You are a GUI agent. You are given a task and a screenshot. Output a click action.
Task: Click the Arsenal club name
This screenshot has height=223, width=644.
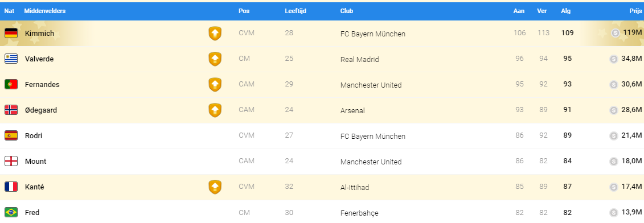pyautogui.click(x=352, y=110)
